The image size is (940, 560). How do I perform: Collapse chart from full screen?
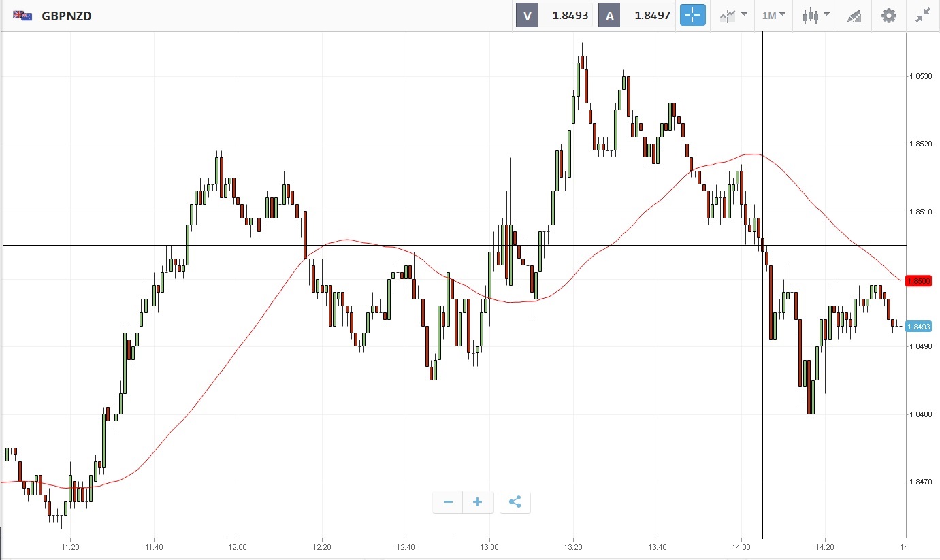[923, 16]
